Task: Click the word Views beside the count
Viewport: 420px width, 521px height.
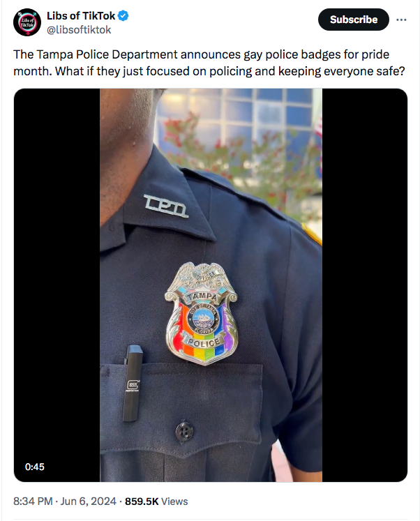Action: [x=174, y=501]
